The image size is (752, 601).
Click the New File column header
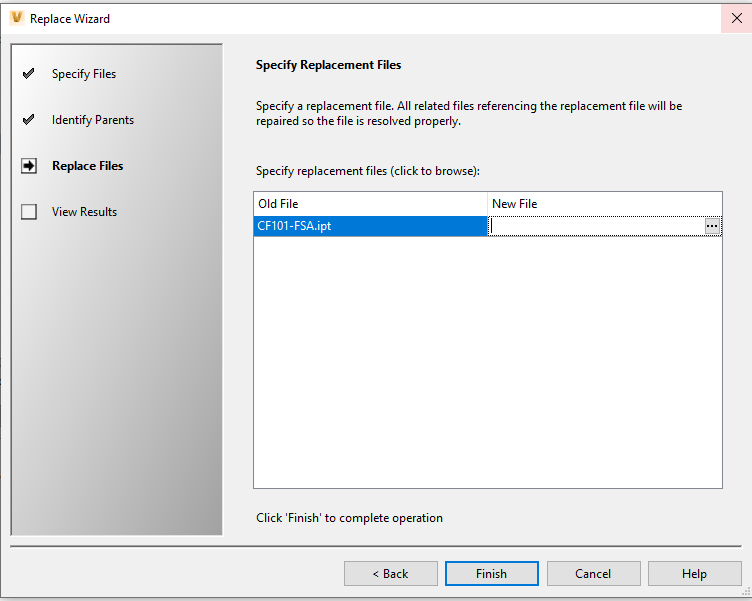tap(605, 204)
